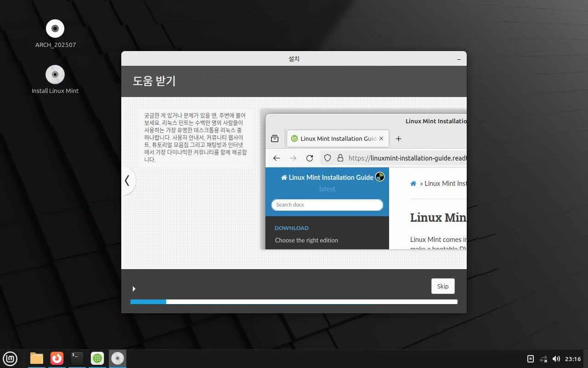Click the installation progress bar
588x368 pixels.
(294, 302)
